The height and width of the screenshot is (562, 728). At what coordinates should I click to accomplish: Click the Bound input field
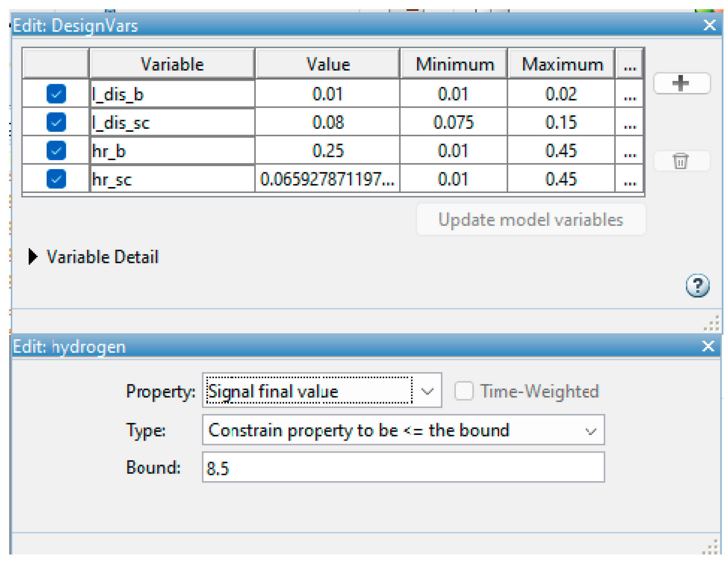[x=403, y=468]
